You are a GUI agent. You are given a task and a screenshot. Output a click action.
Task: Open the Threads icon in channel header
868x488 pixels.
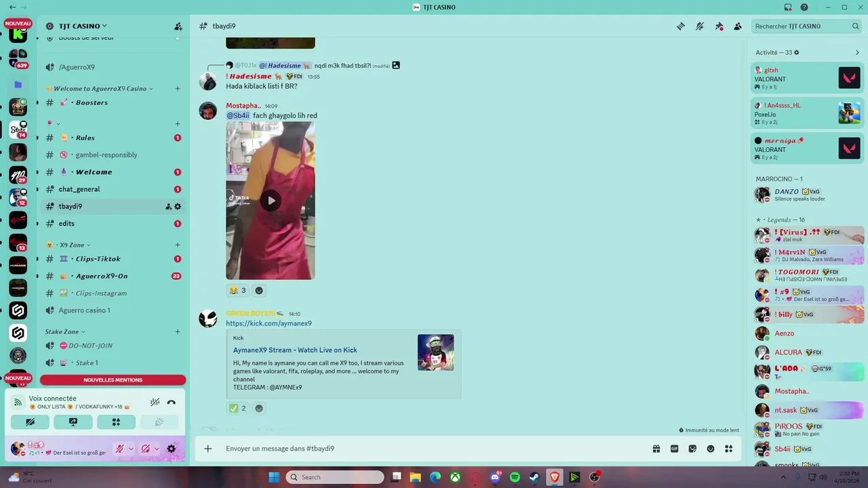[x=680, y=26]
